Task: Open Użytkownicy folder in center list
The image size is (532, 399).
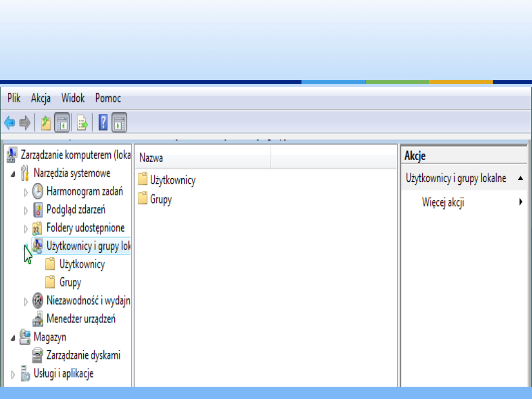Action: point(172,180)
